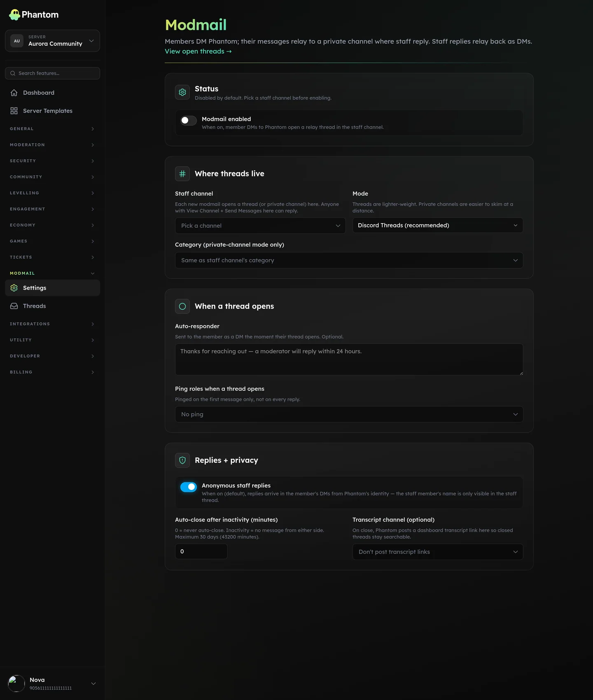Click the circle icon beside When a thread opens
593x700 pixels.
[x=182, y=306]
